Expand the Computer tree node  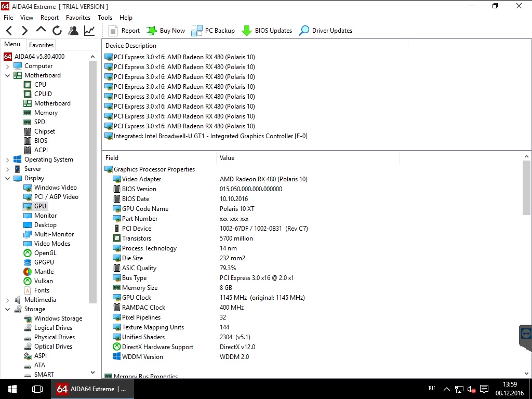coord(7,66)
